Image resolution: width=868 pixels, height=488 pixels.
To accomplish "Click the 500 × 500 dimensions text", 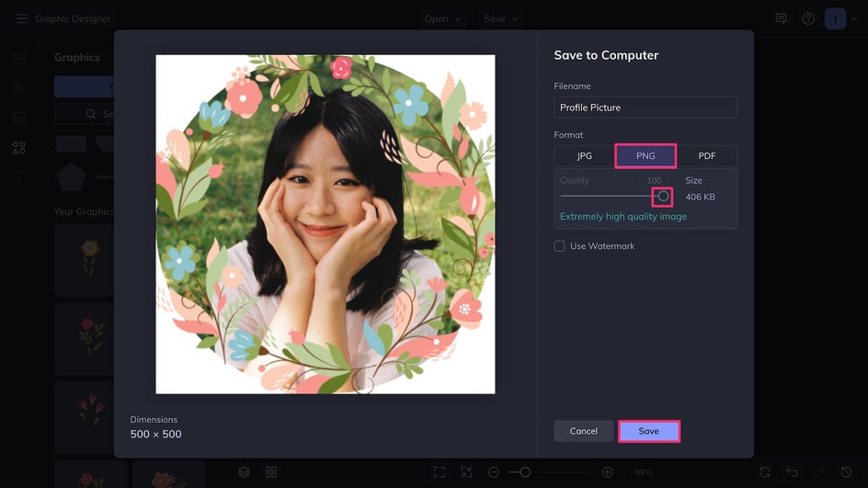I will click(155, 435).
